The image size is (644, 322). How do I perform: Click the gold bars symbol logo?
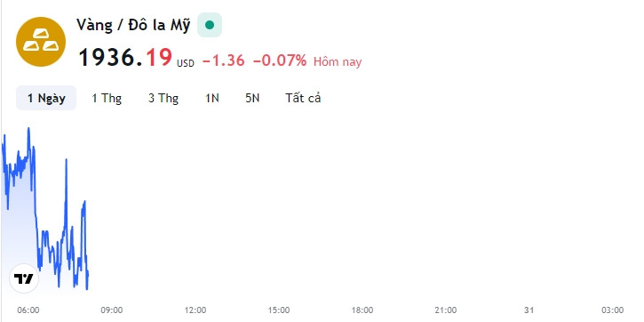[x=41, y=42]
